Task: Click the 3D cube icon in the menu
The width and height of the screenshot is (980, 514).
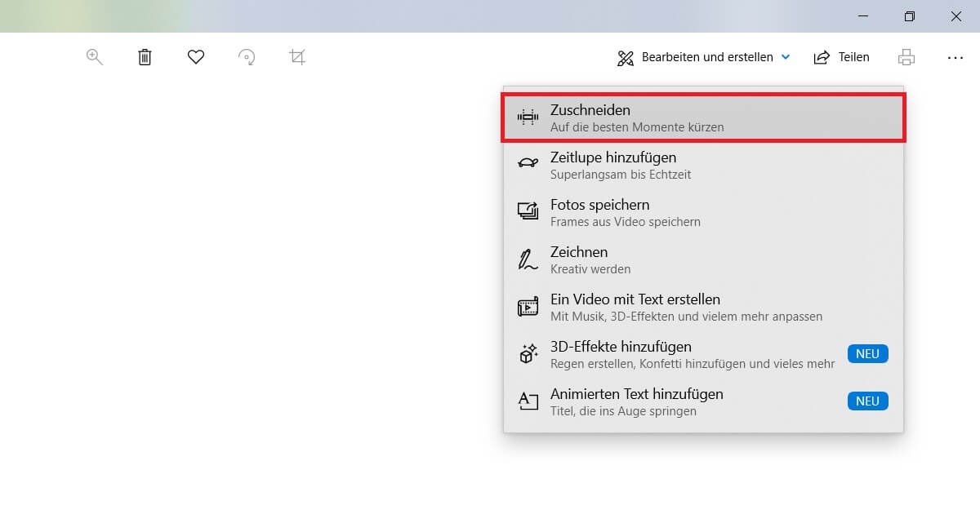Action: [528, 353]
